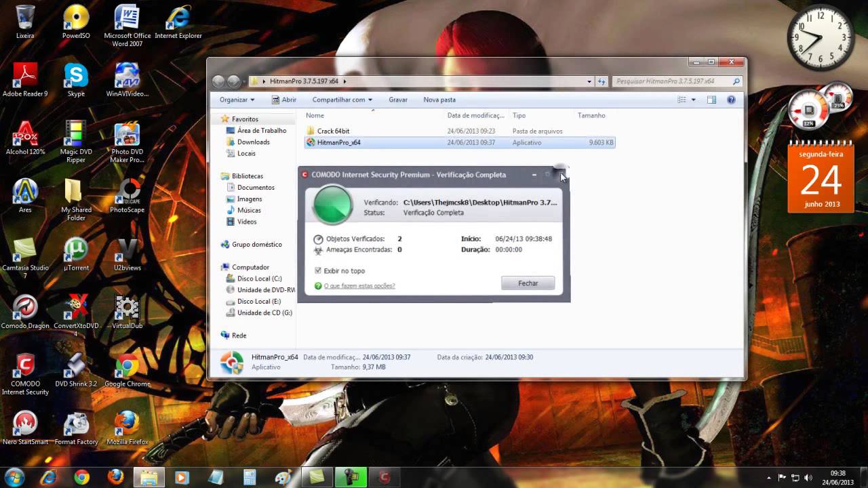Image resolution: width=868 pixels, height=488 pixels.
Task: Click the taskbar clock showing 09:38
Action: click(x=837, y=478)
